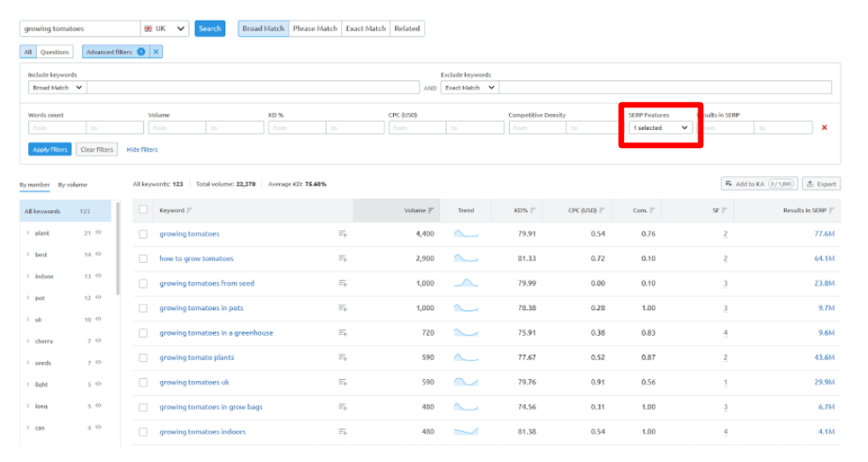Screen dimensions: 868x462
Task: Expand the 'light' keyword group
Action: click(28, 384)
